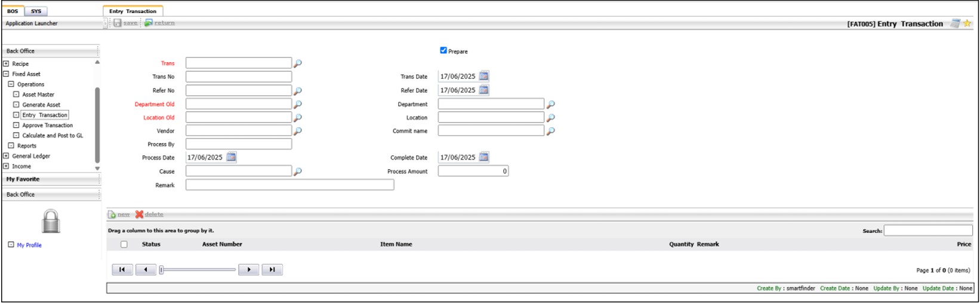Image resolution: width=980 pixels, height=303 pixels.
Task: Open lookup for Department Old field
Action: click(x=297, y=105)
